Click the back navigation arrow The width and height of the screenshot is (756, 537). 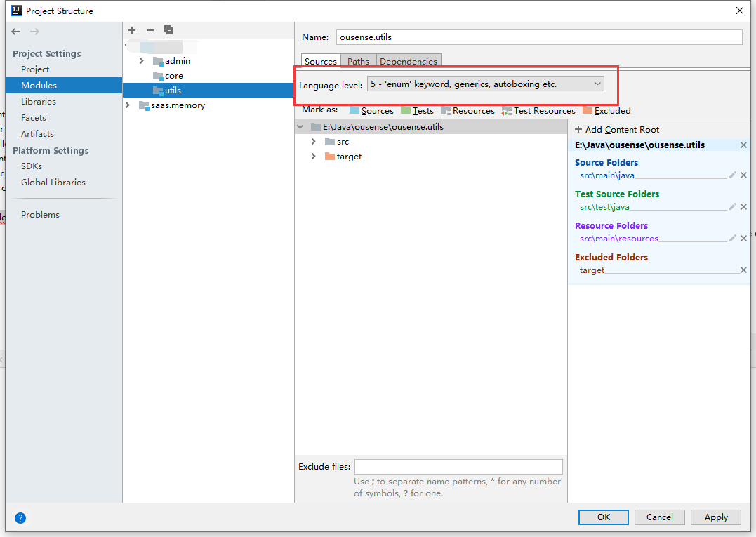15,31
